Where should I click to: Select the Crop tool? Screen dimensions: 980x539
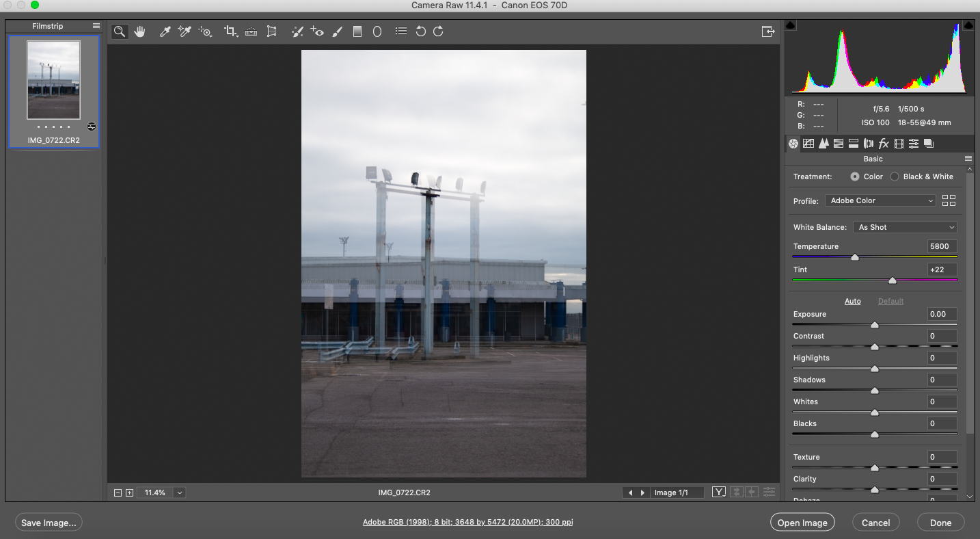[x=231, y=31]
